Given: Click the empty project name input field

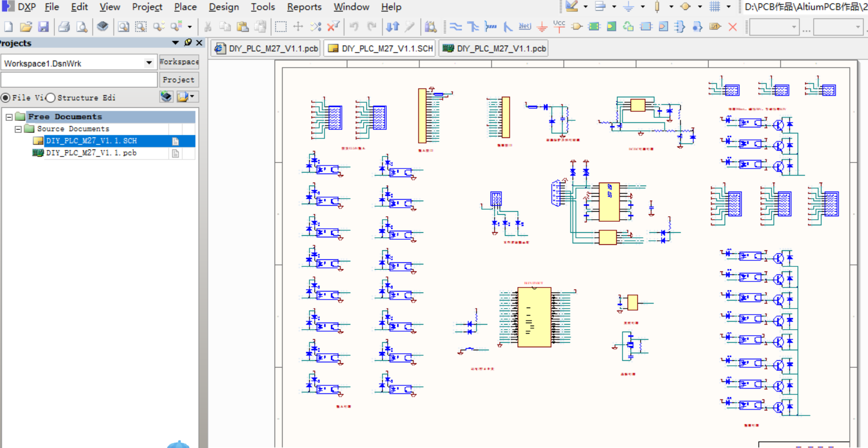Looking at the screenshot, I should 79,80.
